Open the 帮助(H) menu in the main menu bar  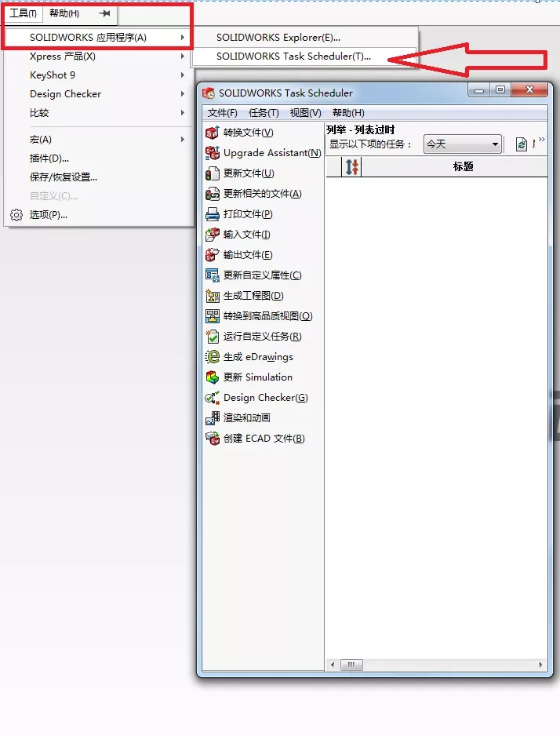(x=64, y=13)
